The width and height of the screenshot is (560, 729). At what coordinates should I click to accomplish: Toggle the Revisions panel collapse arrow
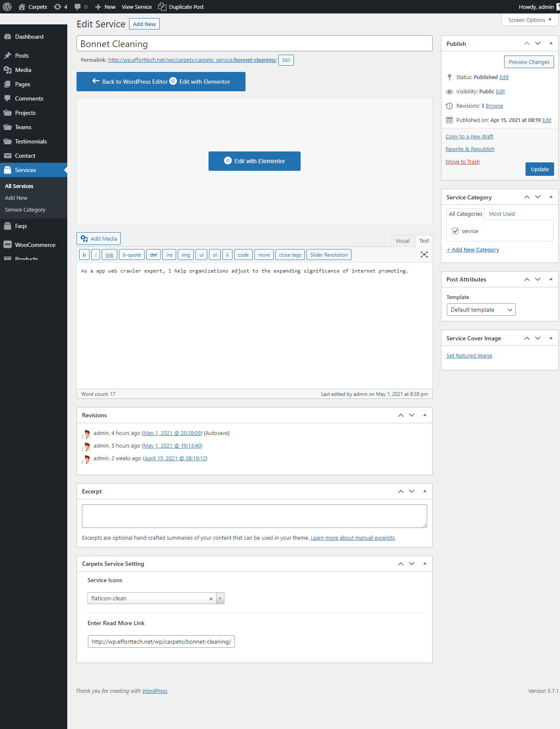tap(425, 415)
